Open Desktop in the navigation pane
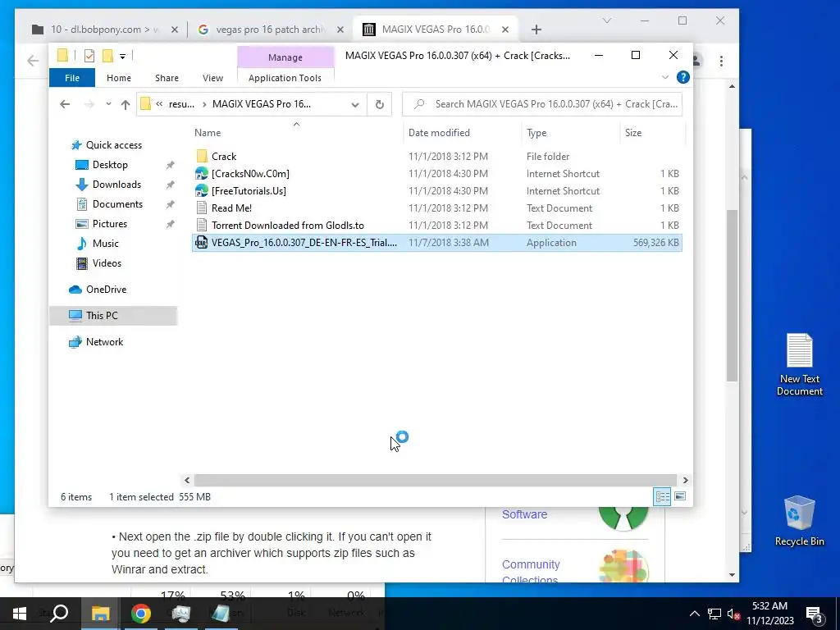Image resolution: width=840 pixels, height=630 pixels. (x=110, y=164)
